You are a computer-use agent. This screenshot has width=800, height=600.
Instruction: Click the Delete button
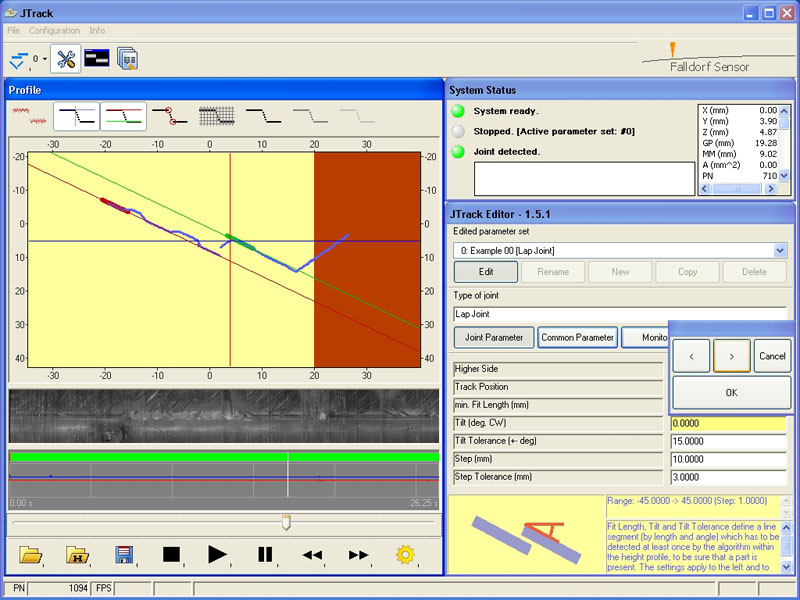[x=754, y=272]
